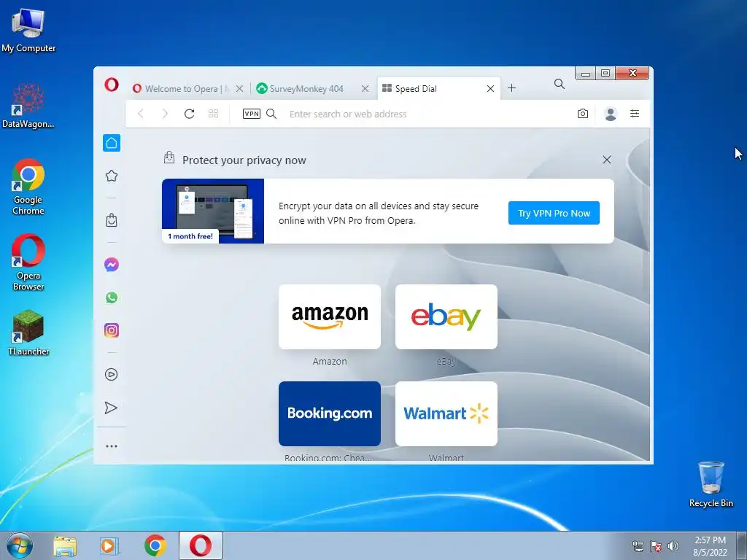The height and width of the screenshot is (560, 747).
Task: Click the Show desktop strip in taskbar
Action: 742,545
